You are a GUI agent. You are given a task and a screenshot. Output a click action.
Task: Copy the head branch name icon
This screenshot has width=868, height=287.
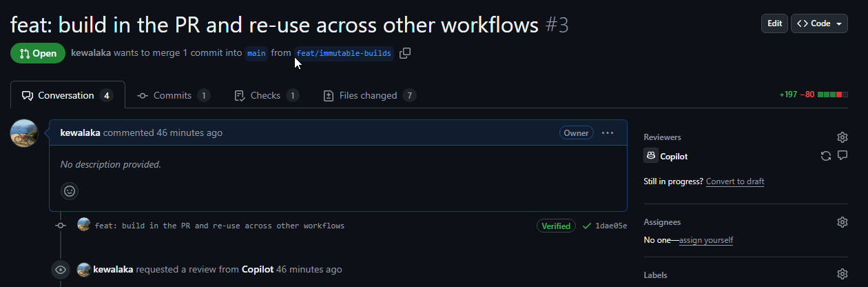[x=405, y=53]
